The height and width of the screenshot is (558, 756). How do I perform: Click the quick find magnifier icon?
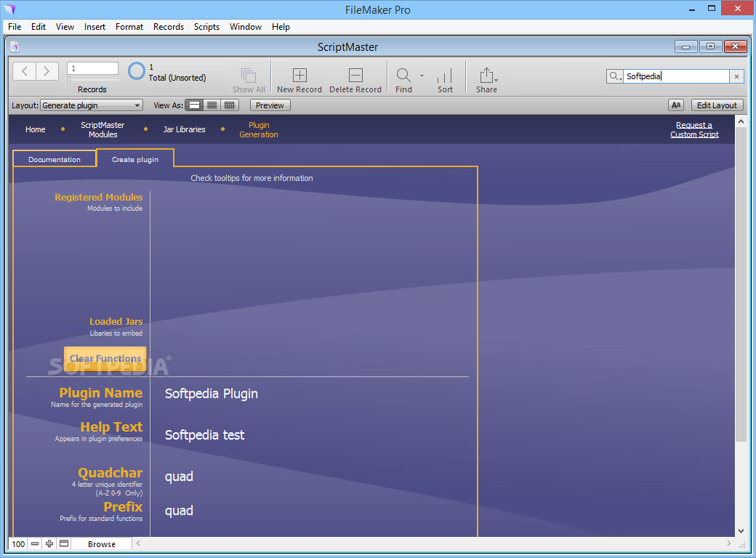tap(615, 76)
